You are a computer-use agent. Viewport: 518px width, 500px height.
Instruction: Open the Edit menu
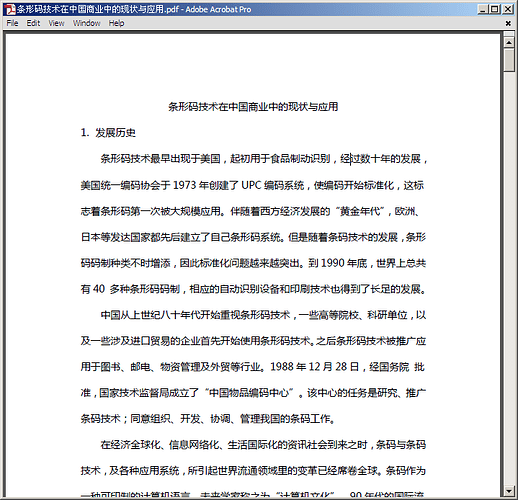[x=33, y=23]
